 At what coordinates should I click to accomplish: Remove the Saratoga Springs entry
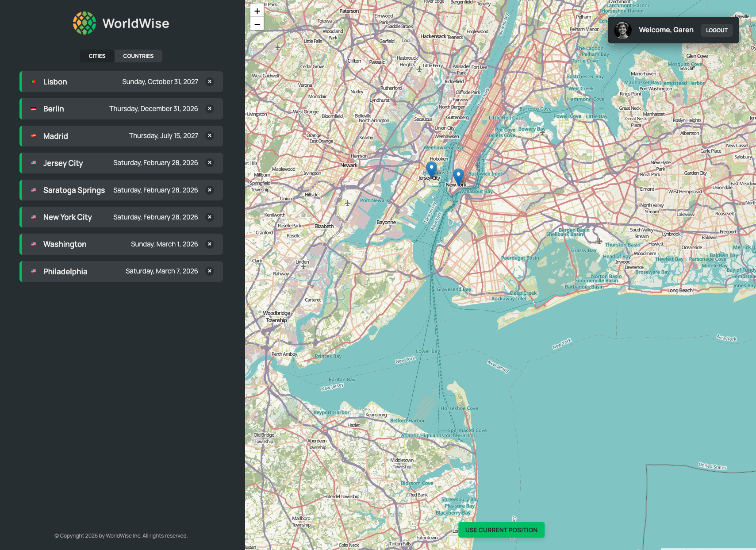210,190
